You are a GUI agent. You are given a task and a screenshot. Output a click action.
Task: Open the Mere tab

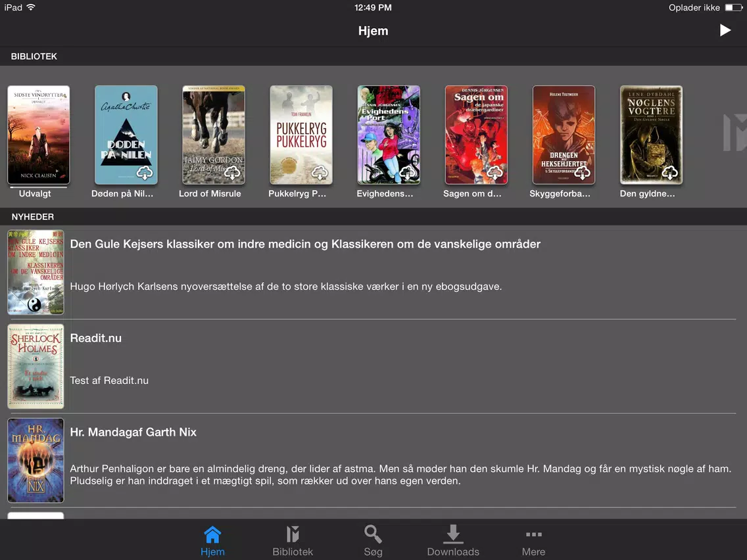[x=533, y=541]
